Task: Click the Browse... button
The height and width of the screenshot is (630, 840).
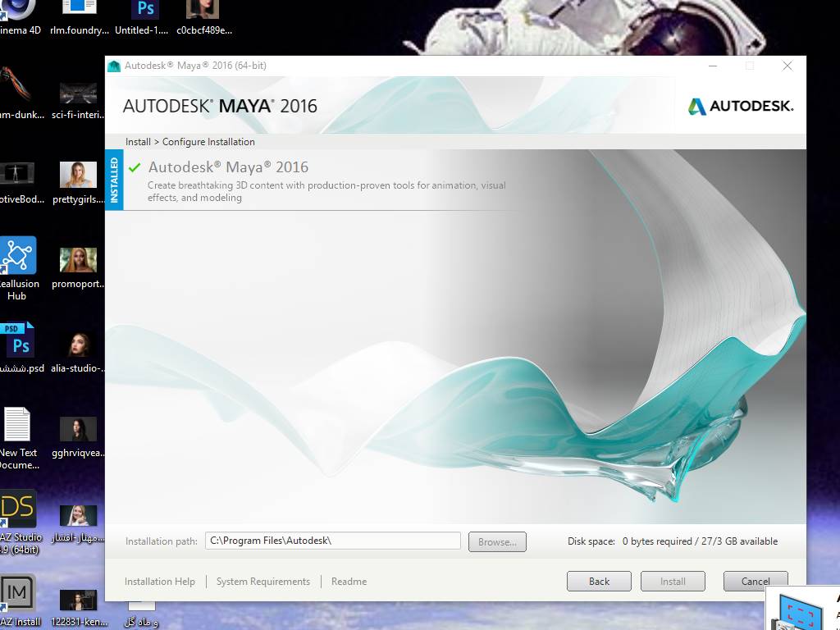Action: [497, 541]
